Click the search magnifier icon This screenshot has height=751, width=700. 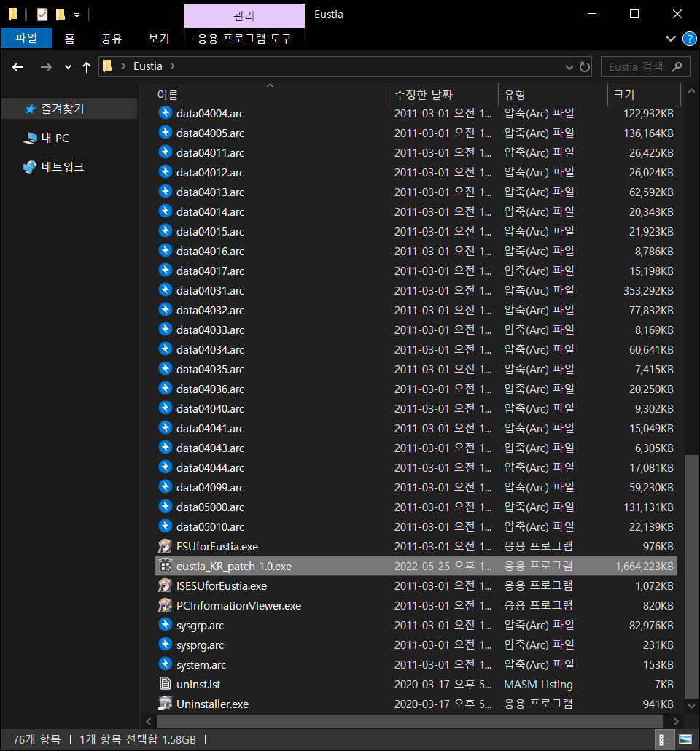[x=677, y=66]
